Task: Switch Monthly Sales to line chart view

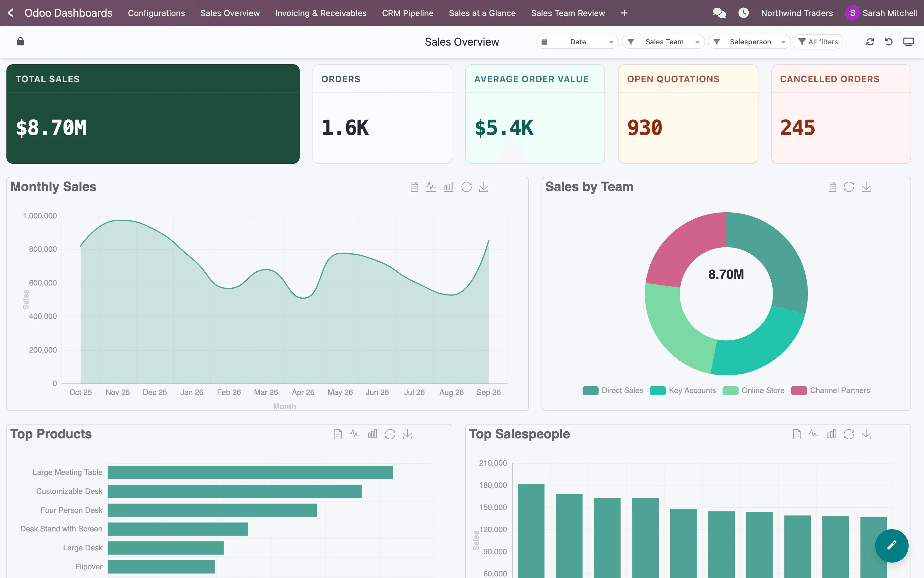Action: click(x=431, y=187)
